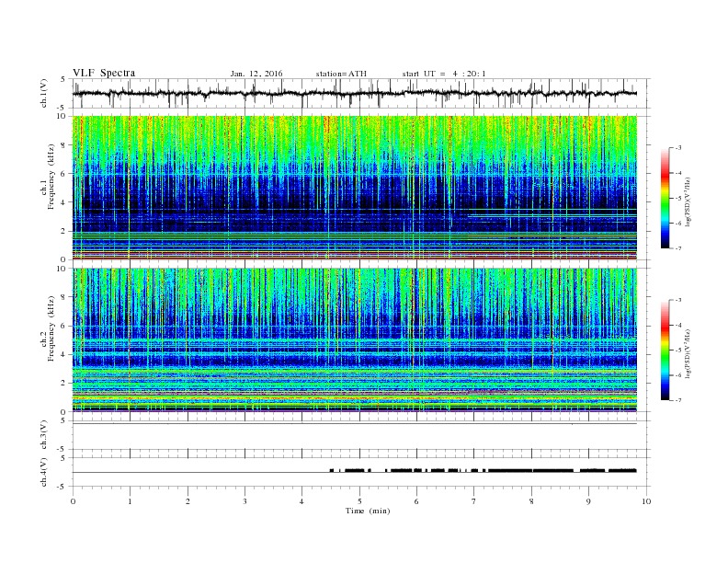Click time axis tick label "5"
This screenshot has width=728, height=563.
359,501
